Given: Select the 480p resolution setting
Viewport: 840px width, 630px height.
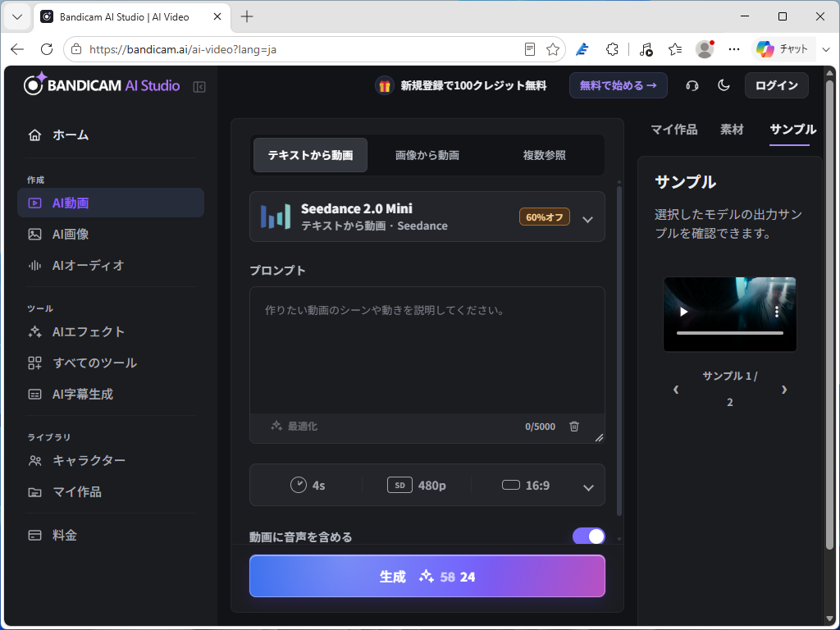Looking at the screenshot, I should point(417,486).
